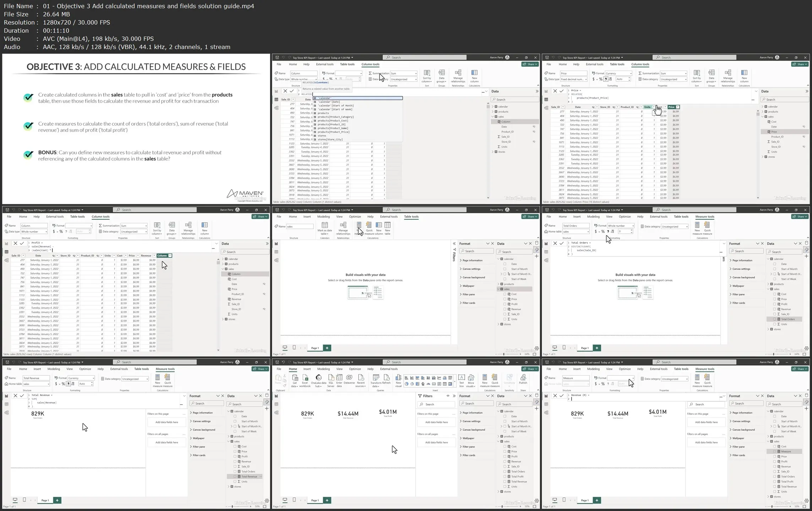Open External tools tab in the RELATED autocomplete frame

pyautogui.click(x=325, y=64)
